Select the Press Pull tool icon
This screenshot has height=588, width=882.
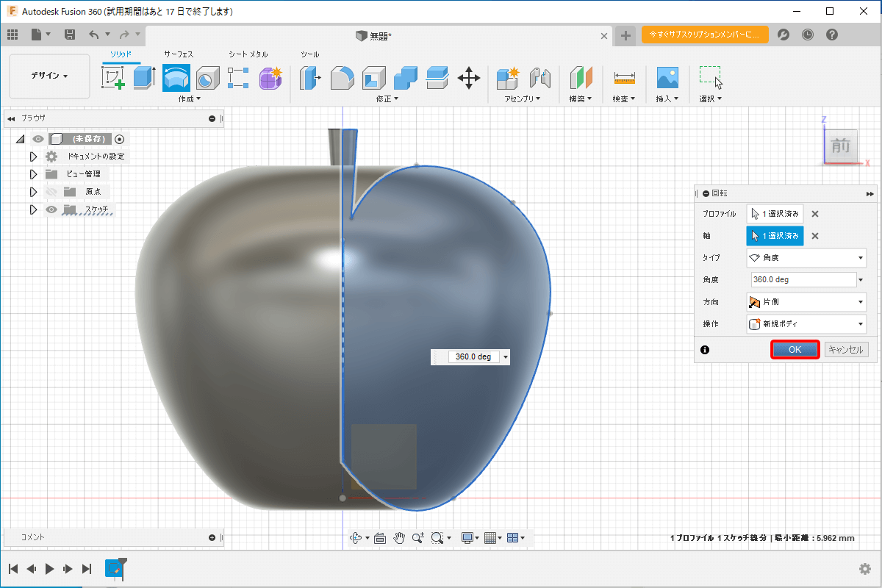click(x=310, y=77)
